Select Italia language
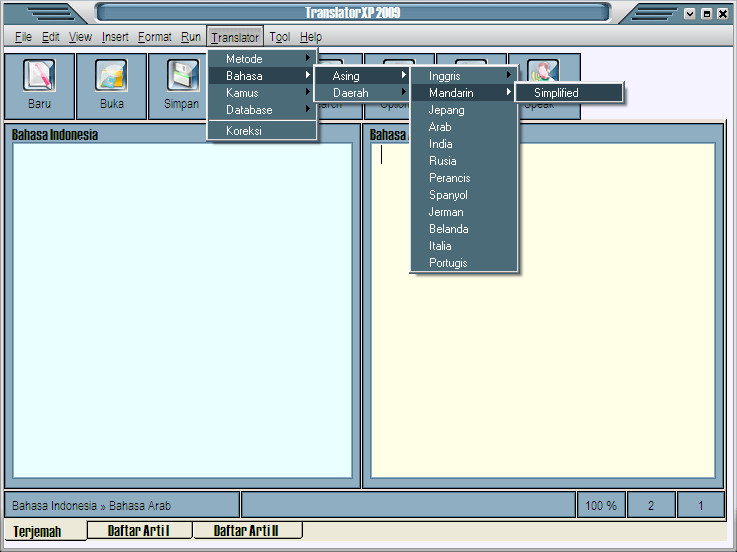737x552 pixels. coord(464,246)
